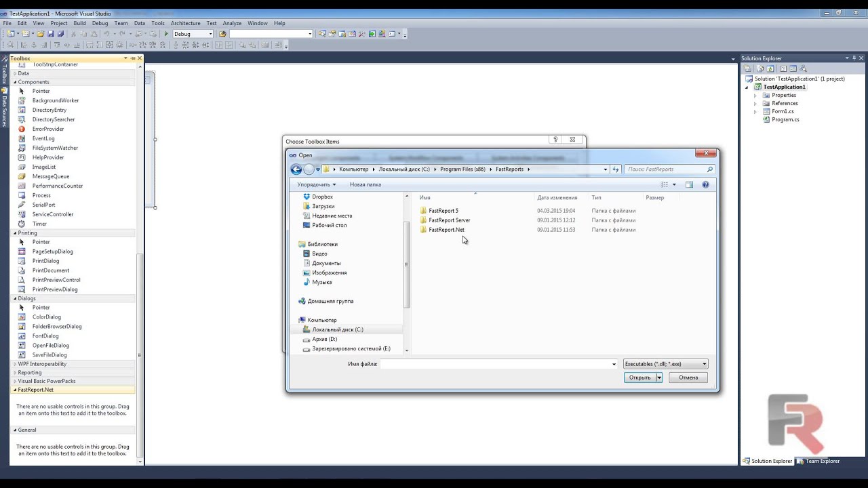This screenshot has height=488, width=868.
Task: Click View Class Diagram icon in Solution Explorer
Action: (x=803, y=68)
